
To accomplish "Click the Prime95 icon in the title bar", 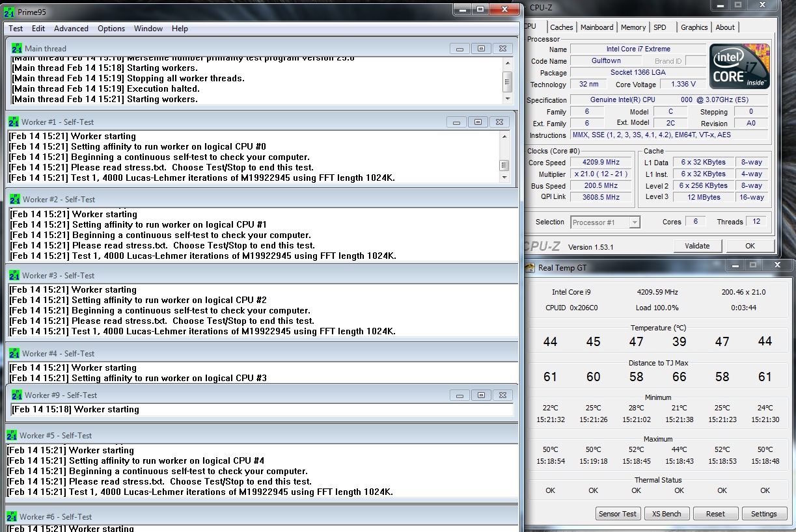I will 10,12.
